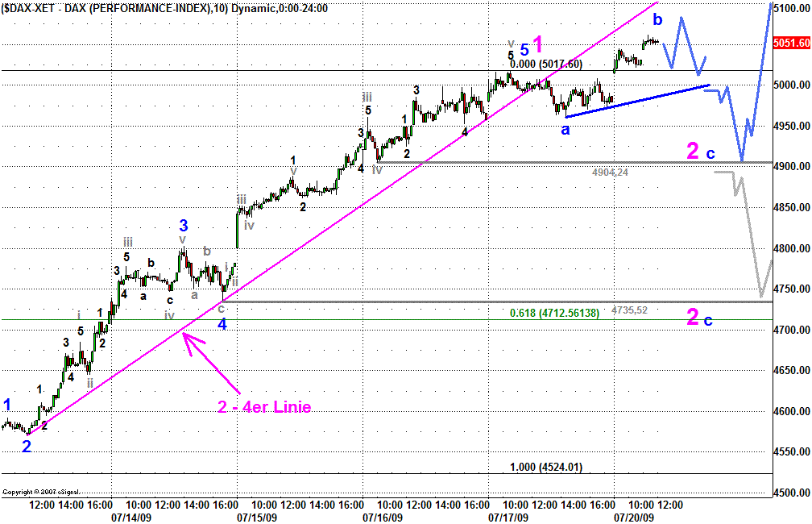Click the red 5051.60 current price label
812x524 pixels.
(x=790, y=44)
